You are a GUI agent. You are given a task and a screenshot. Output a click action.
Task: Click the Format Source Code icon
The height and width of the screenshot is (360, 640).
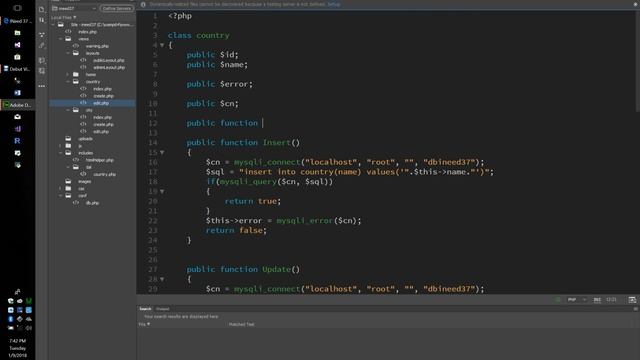click(x=42, y=46)
